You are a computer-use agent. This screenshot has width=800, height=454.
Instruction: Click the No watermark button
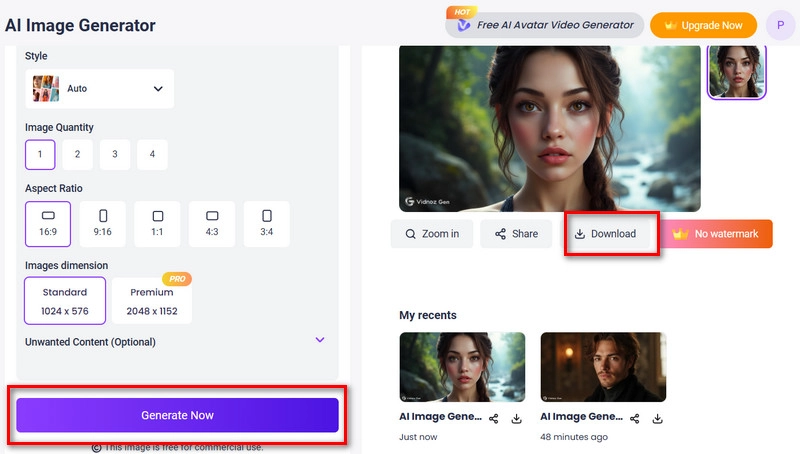[x=716, y=234]
